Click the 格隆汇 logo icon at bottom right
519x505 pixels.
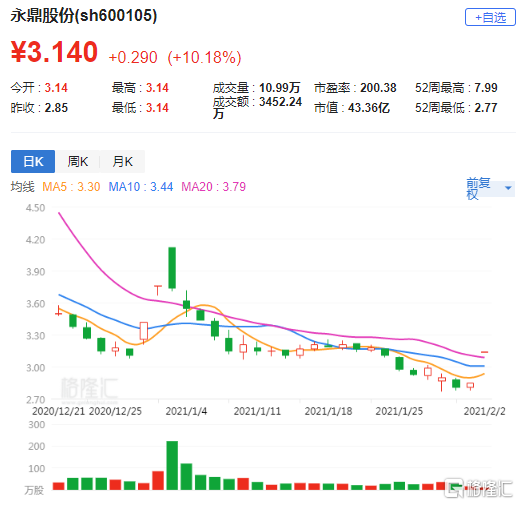click(454, 488)
